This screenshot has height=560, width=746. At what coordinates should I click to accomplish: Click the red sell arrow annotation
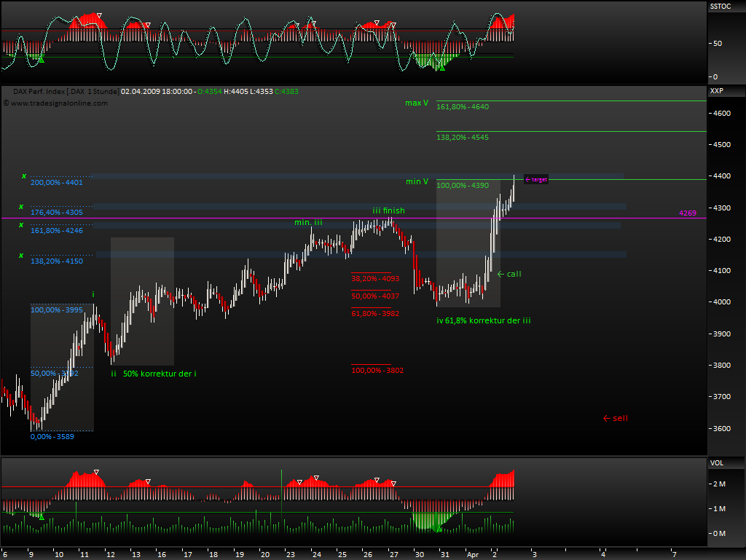tap(614, 418)
